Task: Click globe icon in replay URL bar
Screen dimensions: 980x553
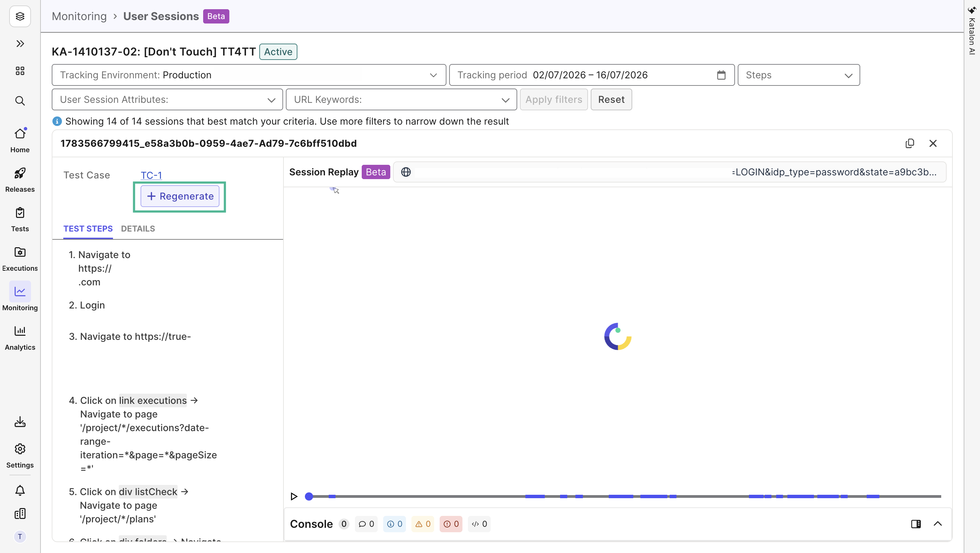Action: point(406,172)
